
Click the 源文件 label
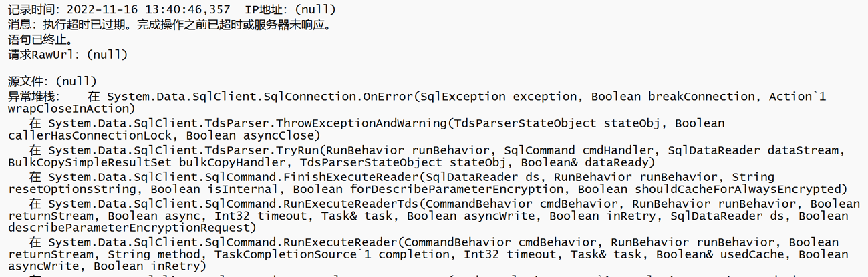pos(28,81)
